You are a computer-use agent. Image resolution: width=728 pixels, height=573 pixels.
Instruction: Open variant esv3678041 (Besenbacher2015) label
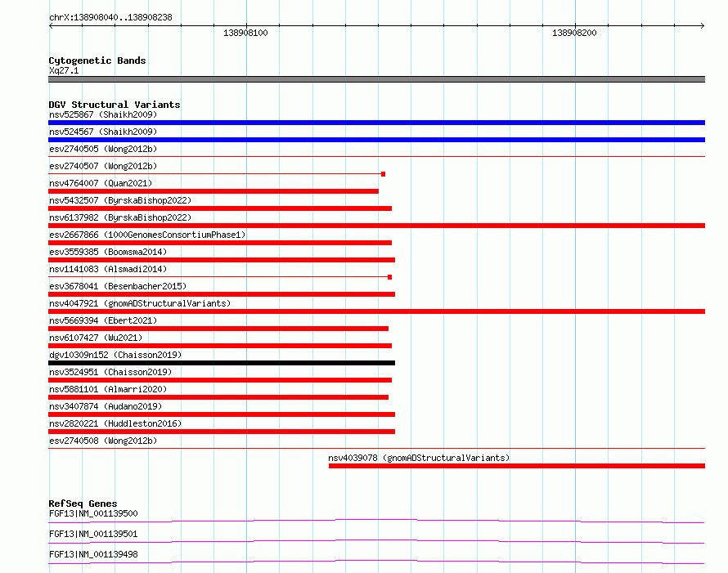pyautogui.click(x=118, y=286)
